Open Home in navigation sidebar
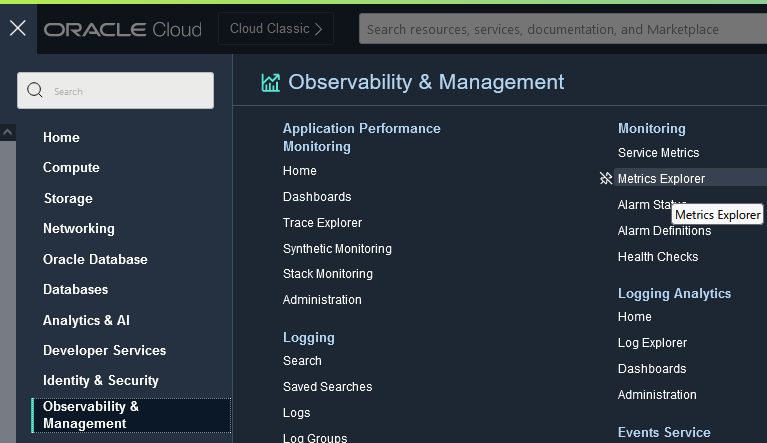The height and width of the screenshot is (443, 767). click(x=61, y=137)
